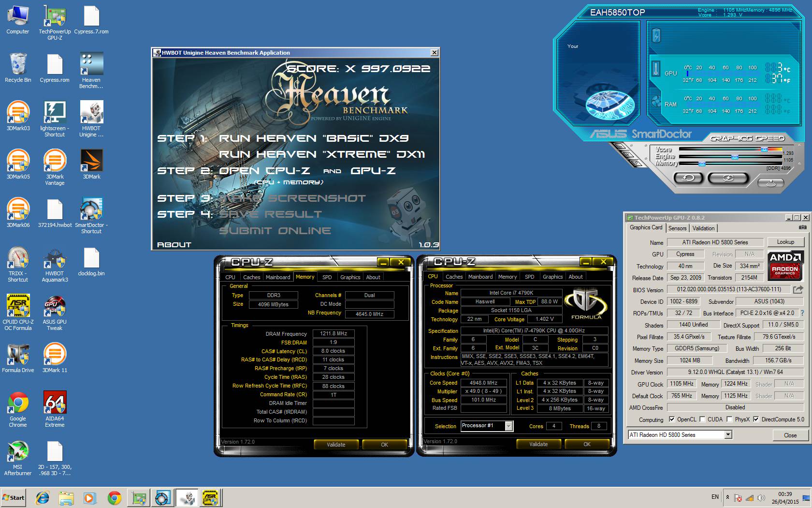The height and width of the screenshot is (508, 812).
Task: Click the Close button in GPU-Z
Action: pos(790,435)
